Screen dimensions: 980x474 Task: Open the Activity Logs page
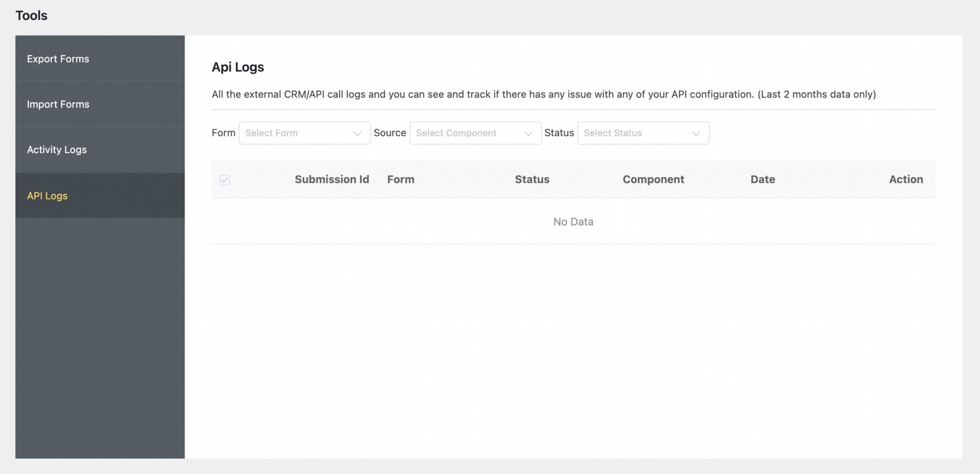click(x=56, y=149)
